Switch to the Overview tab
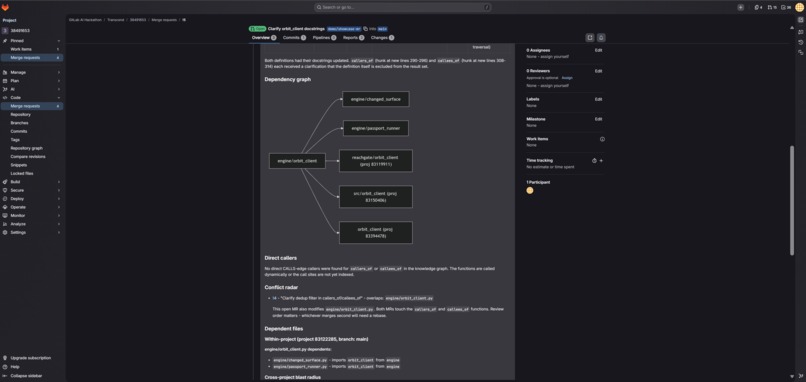The height and width of the screenshot is (382, 806). pos(264,38)
